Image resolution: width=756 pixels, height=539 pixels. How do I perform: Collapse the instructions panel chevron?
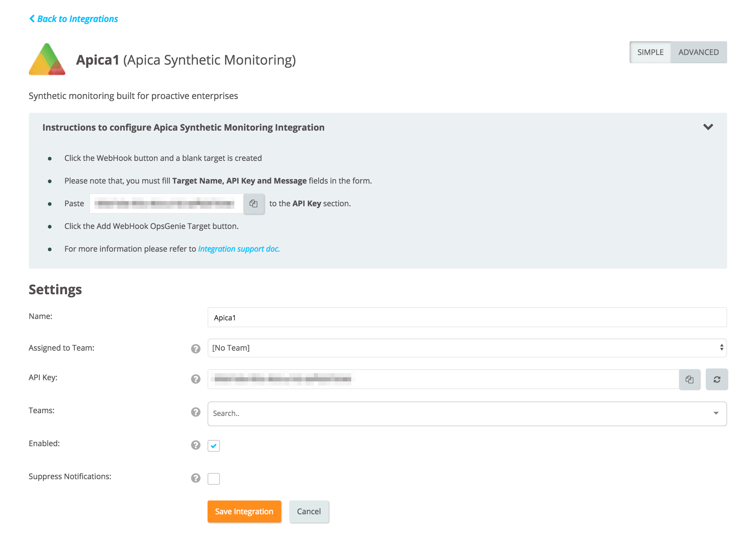click(x=708, y=127)
